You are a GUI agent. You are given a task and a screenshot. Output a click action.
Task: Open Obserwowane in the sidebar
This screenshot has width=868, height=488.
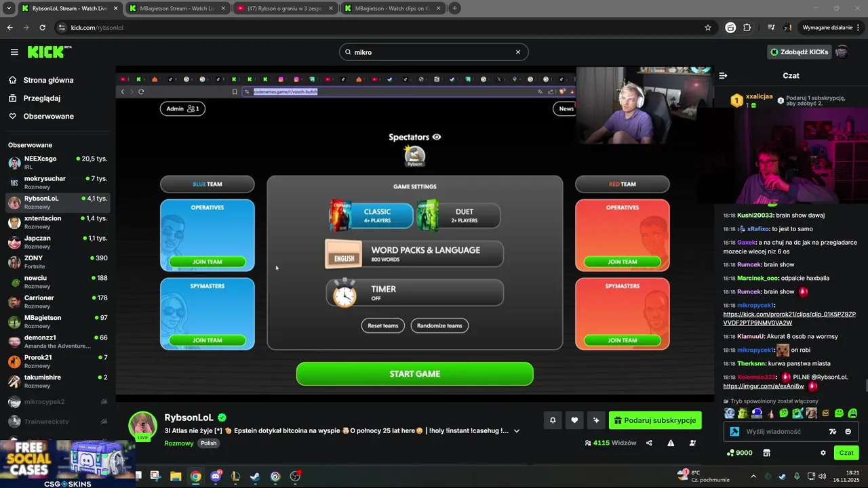tap(48, 117)
